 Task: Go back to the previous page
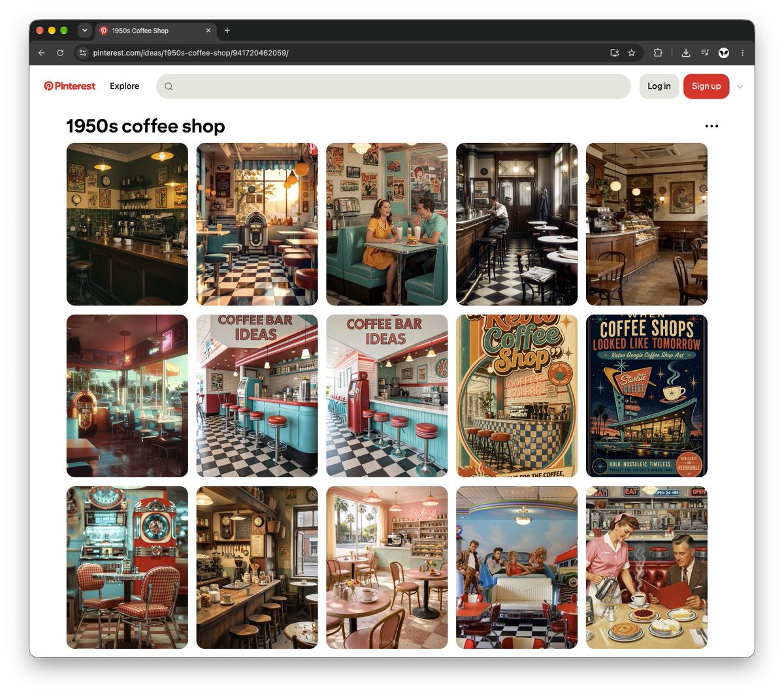pyautogui.click(x=42, y=53)
